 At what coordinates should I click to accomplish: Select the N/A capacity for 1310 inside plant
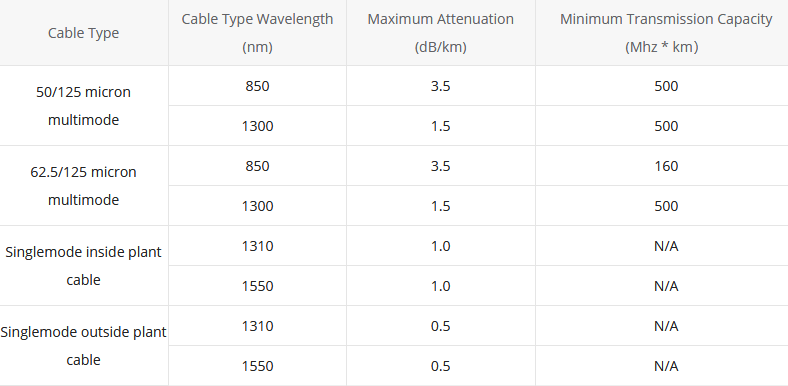click(666, 246)
